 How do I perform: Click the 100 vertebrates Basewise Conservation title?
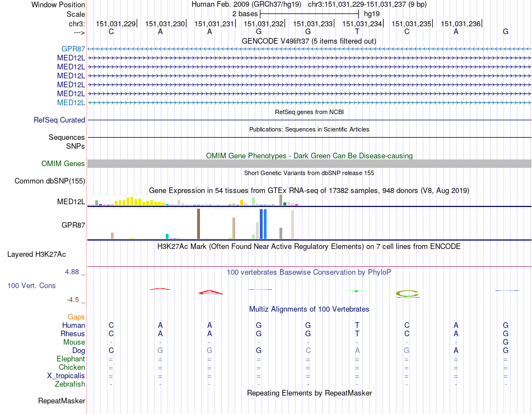pyautogui.click(x=309, y=272)
